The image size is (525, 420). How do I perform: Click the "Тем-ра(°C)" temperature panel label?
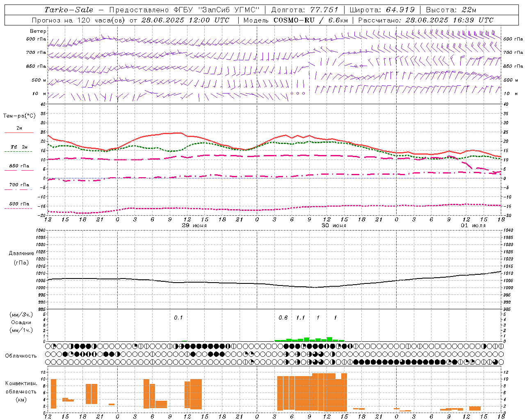19,116
